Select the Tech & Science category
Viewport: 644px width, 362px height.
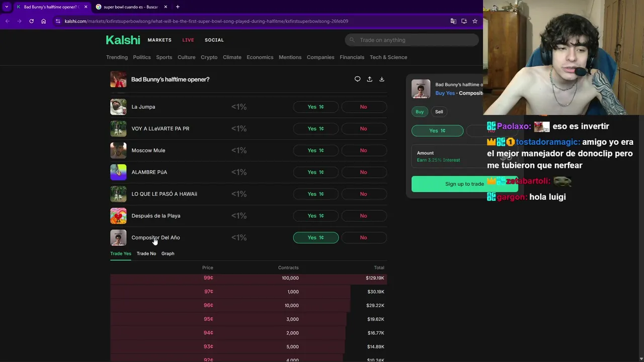pos(388,57)
